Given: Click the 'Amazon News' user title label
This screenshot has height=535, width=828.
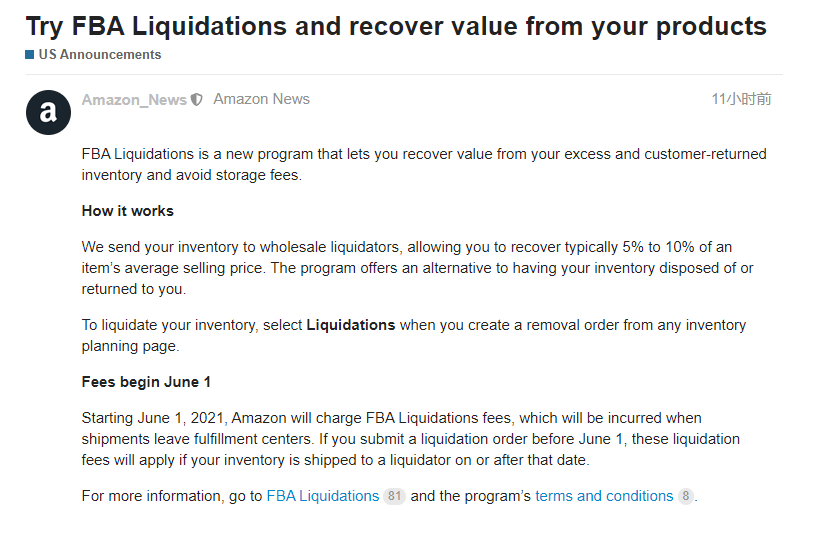Looking at the screenshot, I should point(261,99).
